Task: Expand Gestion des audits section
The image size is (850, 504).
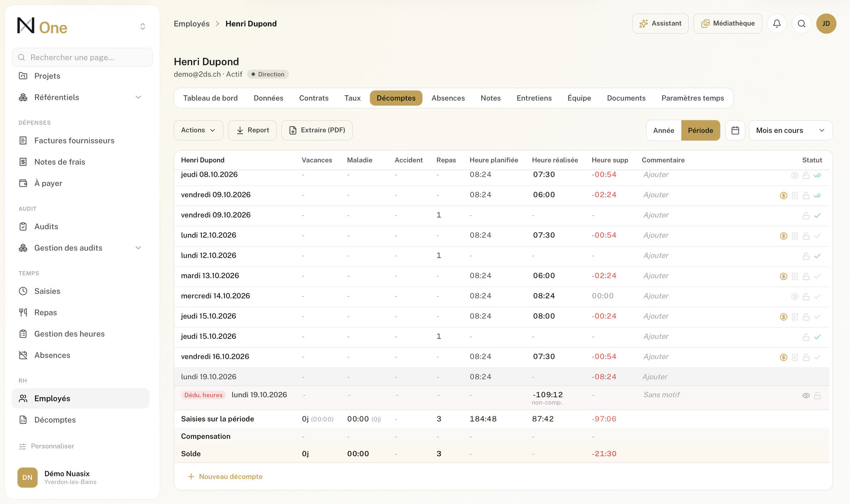Action: tap(81, 248)
